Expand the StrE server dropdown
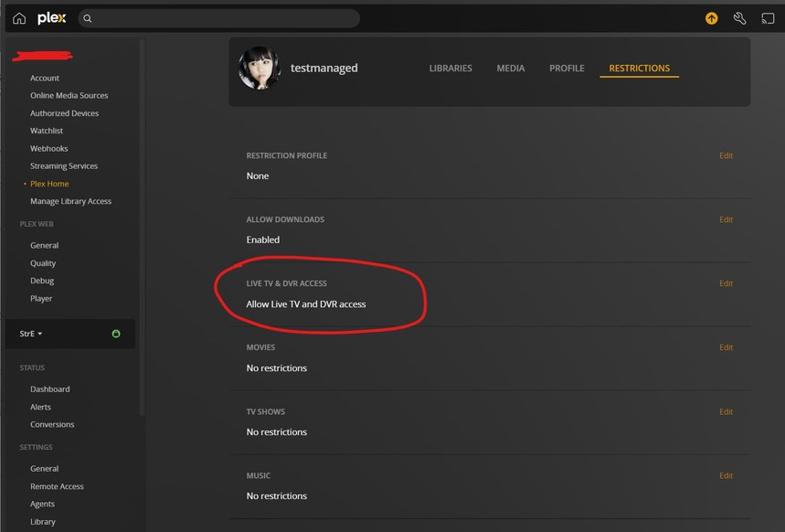This screenshot has height=532, width=785. [31, 334]
